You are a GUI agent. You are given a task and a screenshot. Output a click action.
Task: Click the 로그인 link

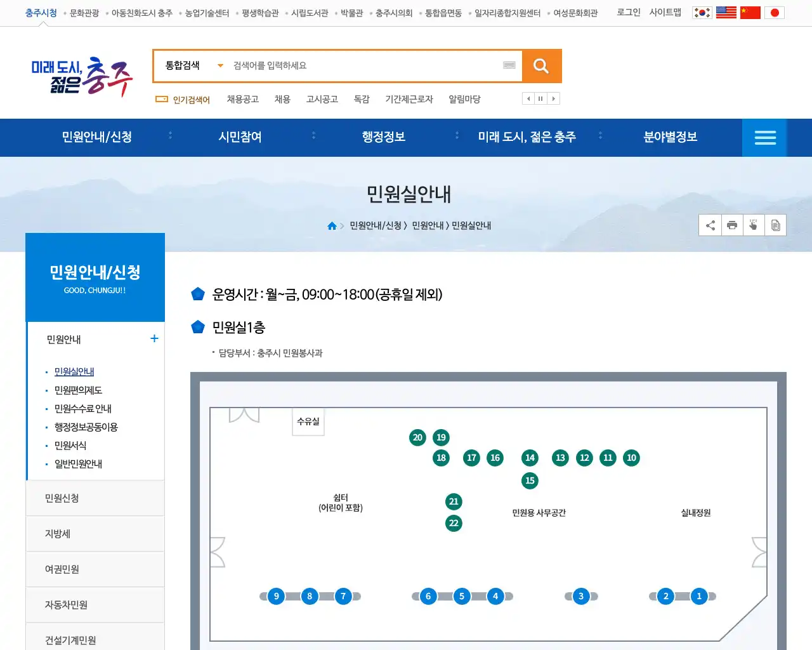629,12
